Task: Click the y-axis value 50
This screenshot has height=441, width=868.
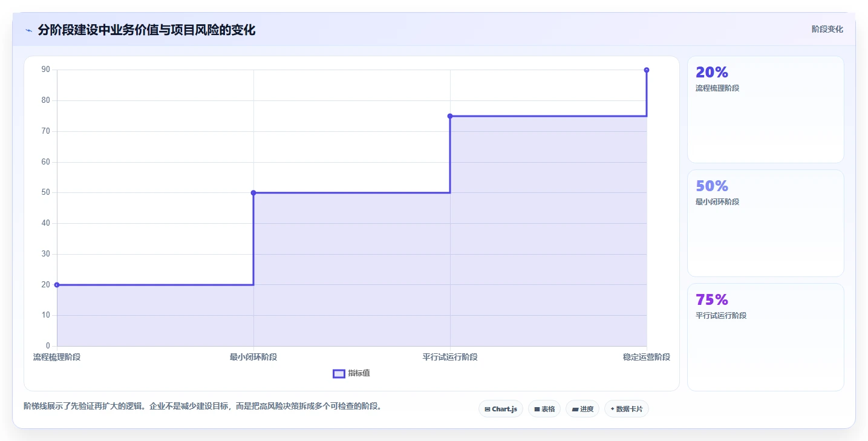Action: click(x=46, y=192)
